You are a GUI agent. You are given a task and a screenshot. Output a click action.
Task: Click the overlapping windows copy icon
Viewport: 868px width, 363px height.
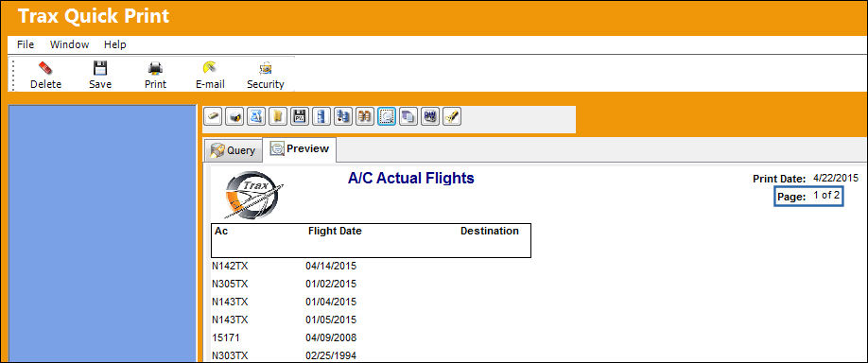tap(408, 117)
